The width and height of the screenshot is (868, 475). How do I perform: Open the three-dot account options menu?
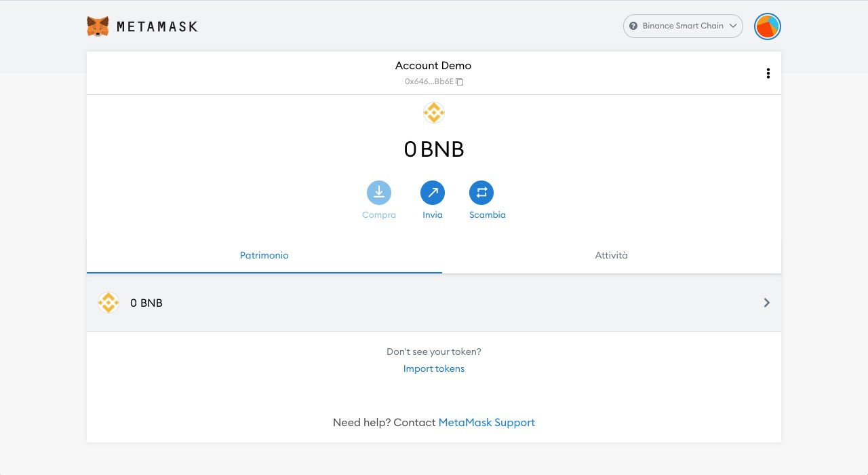[768, 73]
